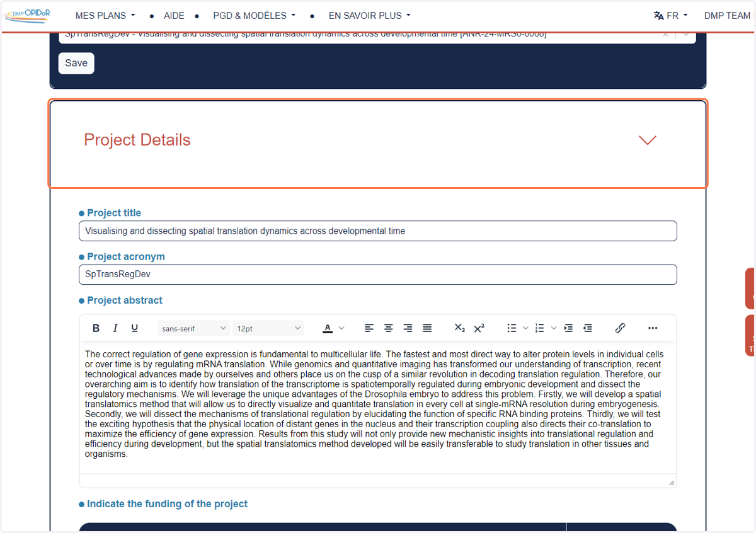This screenshot has width=756, height=533.
Task: Open the font family dropdown sans-serif
Action: [194, 328]
